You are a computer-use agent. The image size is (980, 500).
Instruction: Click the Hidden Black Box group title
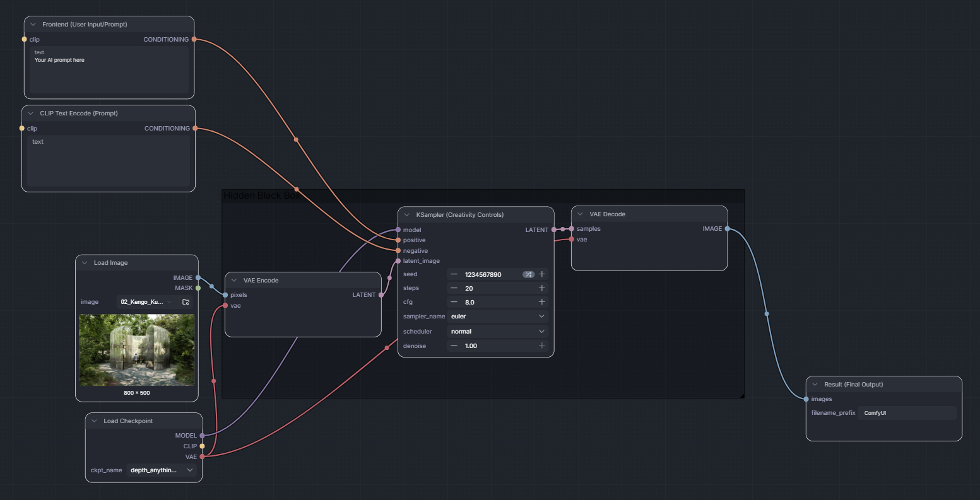click(x=261, y=196)
